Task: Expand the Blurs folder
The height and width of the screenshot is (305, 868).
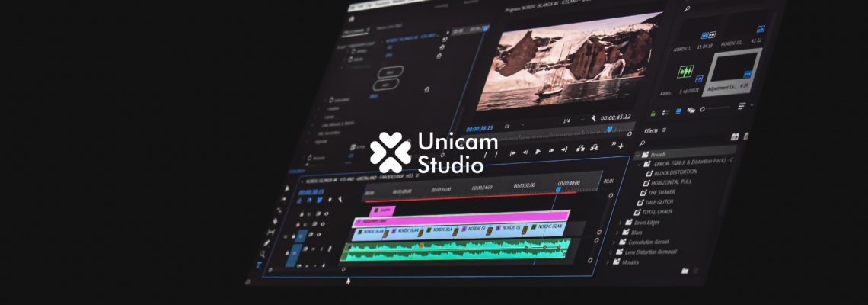Action: 617,233
